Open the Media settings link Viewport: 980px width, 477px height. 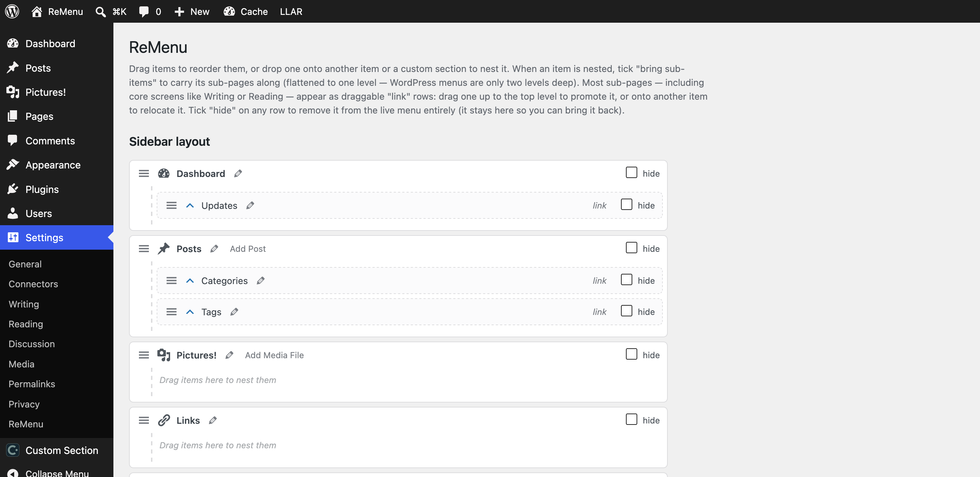coord(22,364)
